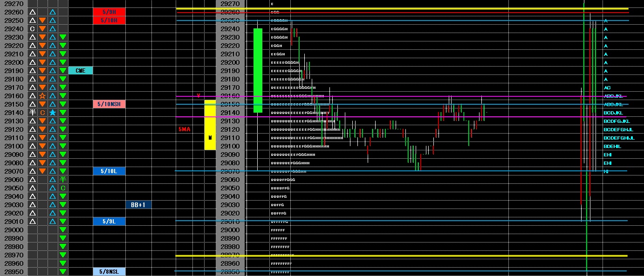This screenshot has height=276, width=644.
Task: Click the blue up triangle in row 29260
Action: point(53,12)
